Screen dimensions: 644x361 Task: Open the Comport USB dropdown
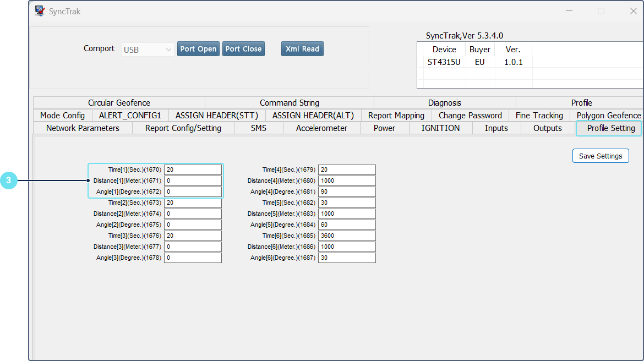(148, 50)
